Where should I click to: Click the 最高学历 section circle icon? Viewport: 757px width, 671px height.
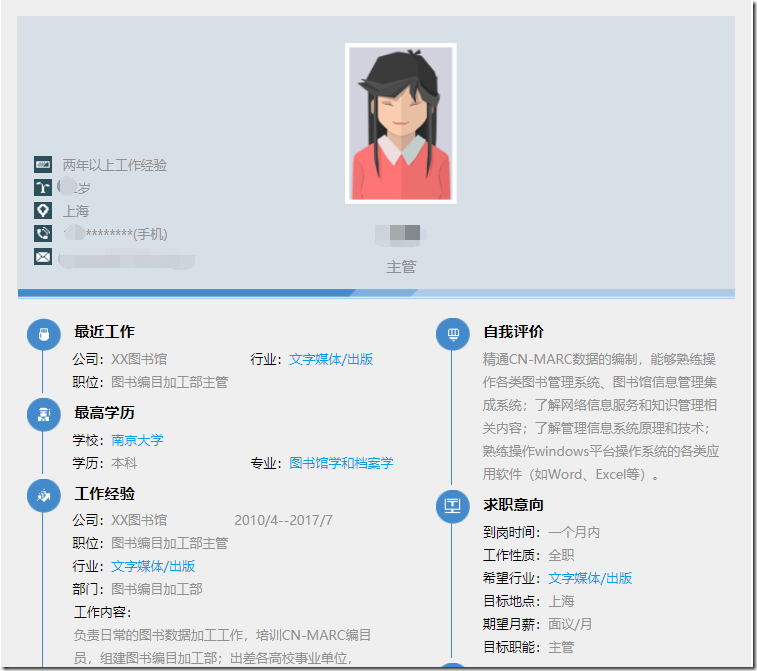pyautogui.click(x=44, y=415)
